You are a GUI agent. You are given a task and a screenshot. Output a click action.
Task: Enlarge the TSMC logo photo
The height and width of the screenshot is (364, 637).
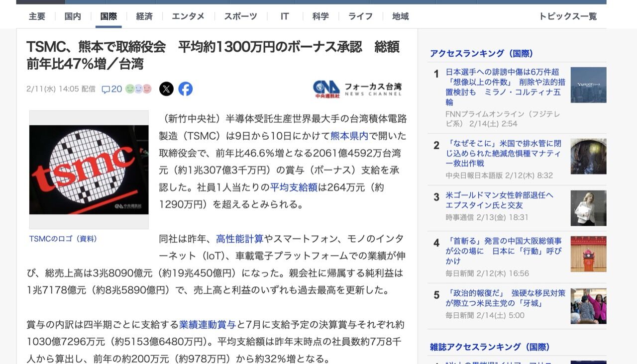(x=89, y=170)
